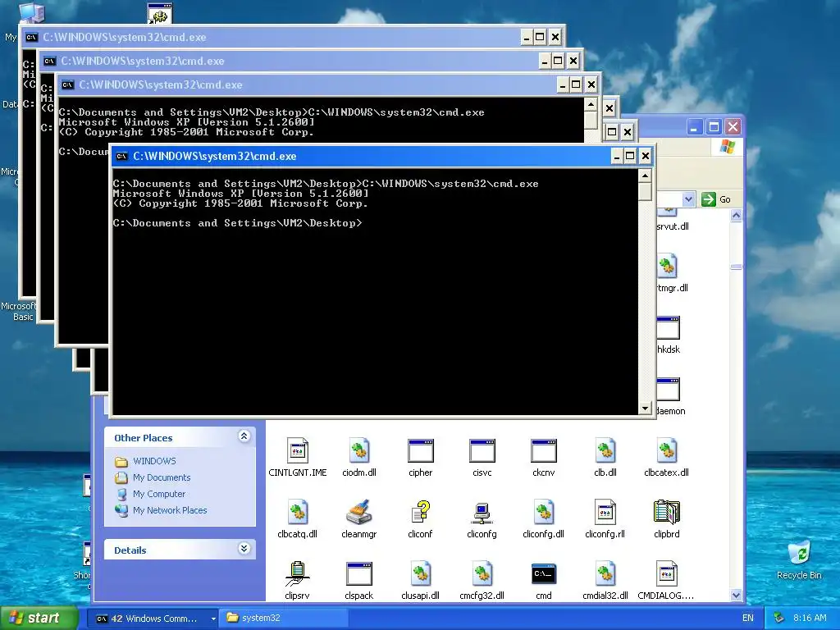Click the third cmd window scroll up arrow
Image resolution: width=840 pixels, height=630 pixels.
[591, 104]
